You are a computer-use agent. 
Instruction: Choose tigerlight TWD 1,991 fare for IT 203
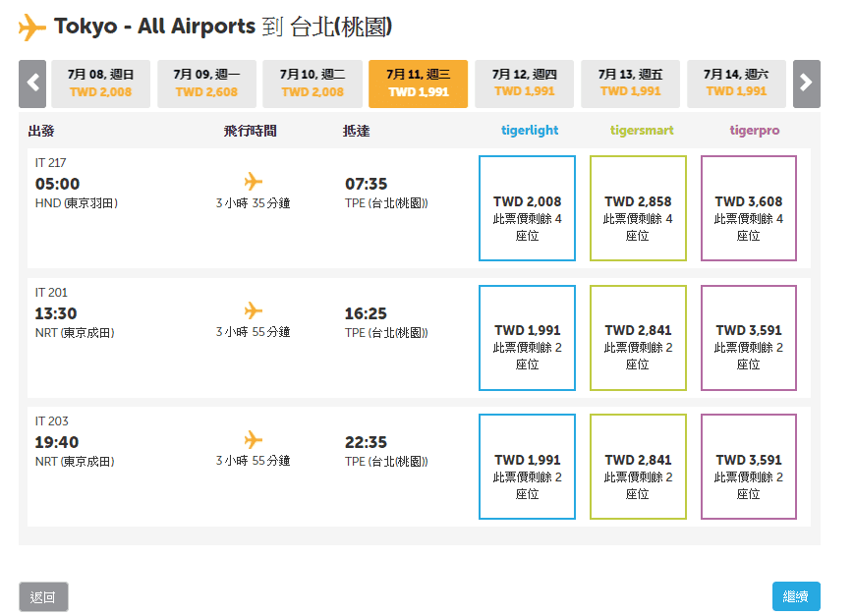point(527,467)
